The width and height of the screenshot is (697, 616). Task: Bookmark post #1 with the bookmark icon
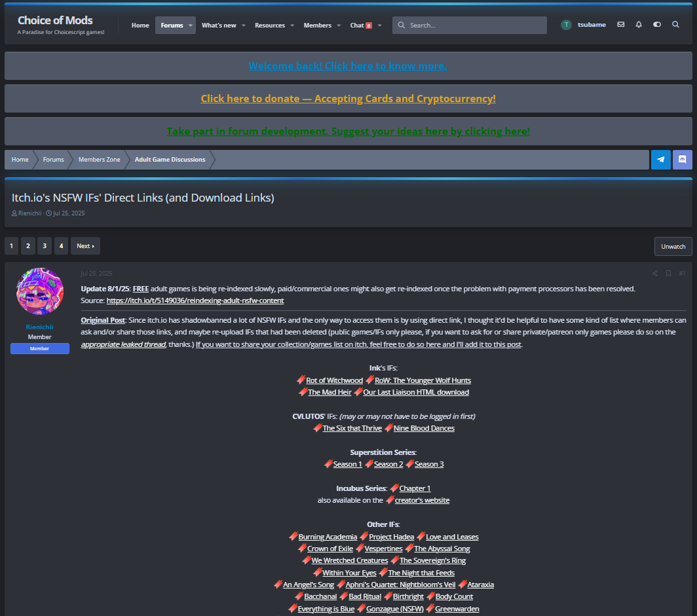point(668,273)
